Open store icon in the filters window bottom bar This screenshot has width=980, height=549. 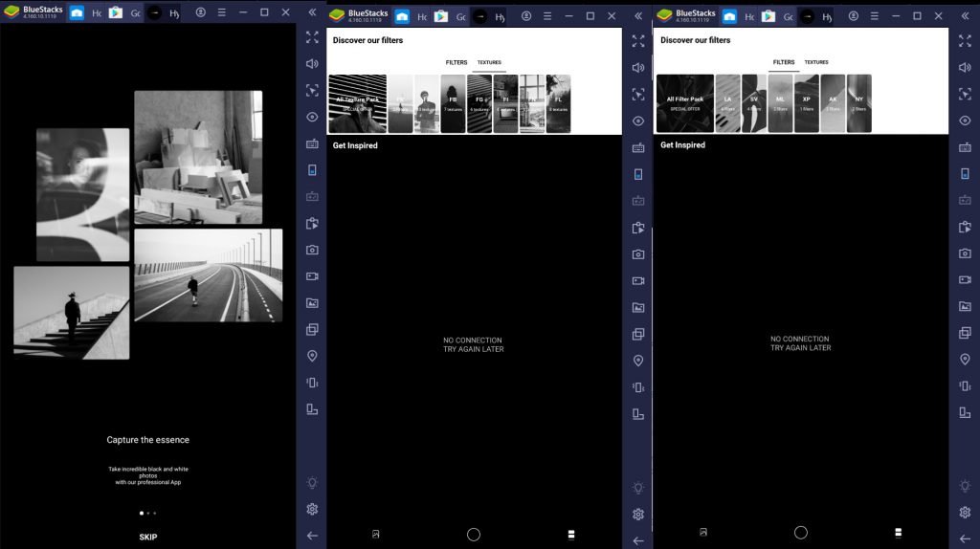coord(898,533)
